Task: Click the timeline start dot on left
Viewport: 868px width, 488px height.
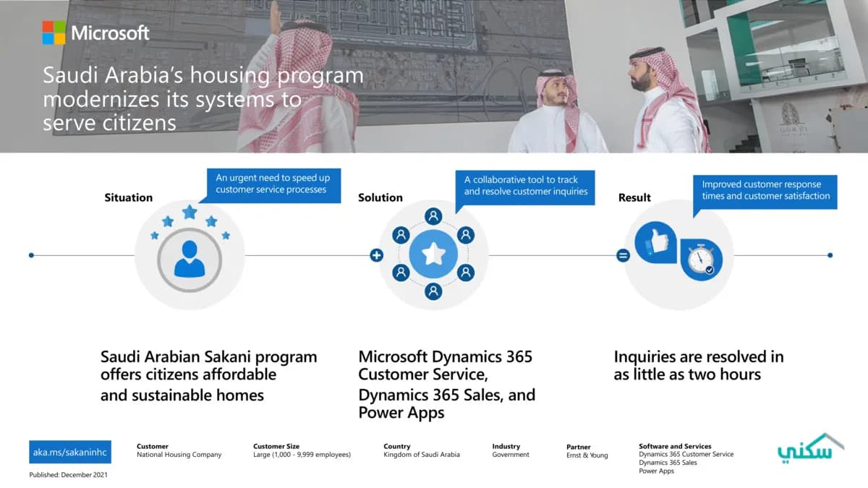Action: coord(31,255)
